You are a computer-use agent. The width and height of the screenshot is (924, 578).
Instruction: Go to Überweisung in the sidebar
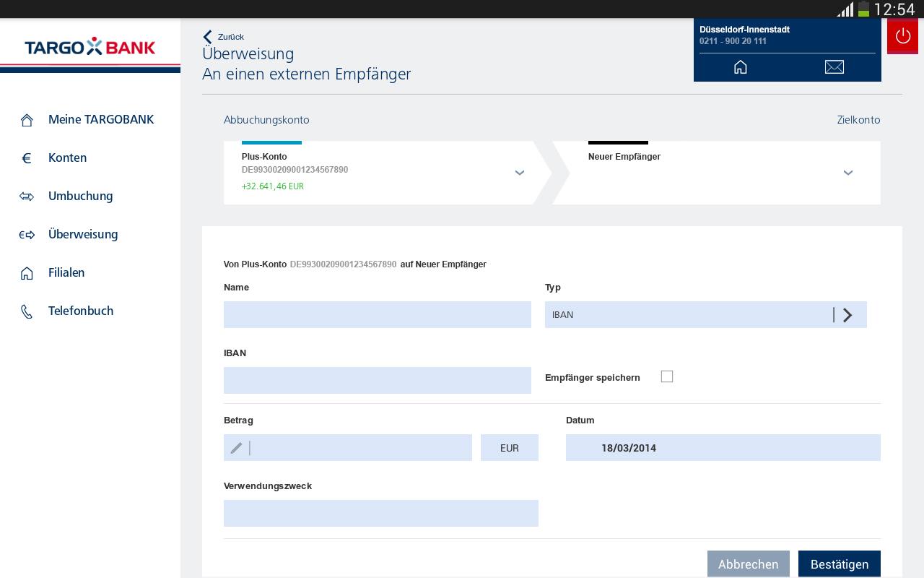(x=83, y=235)
